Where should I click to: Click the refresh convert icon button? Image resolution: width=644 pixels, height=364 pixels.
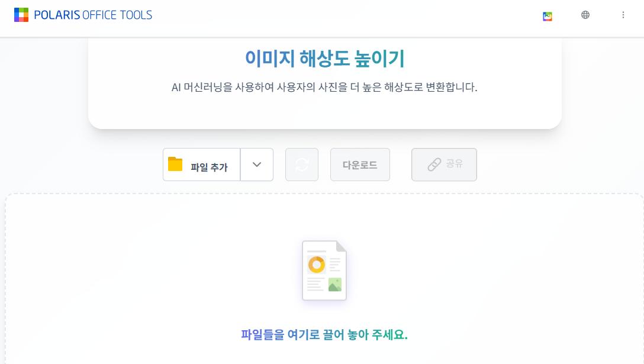[x=302, y=165]
